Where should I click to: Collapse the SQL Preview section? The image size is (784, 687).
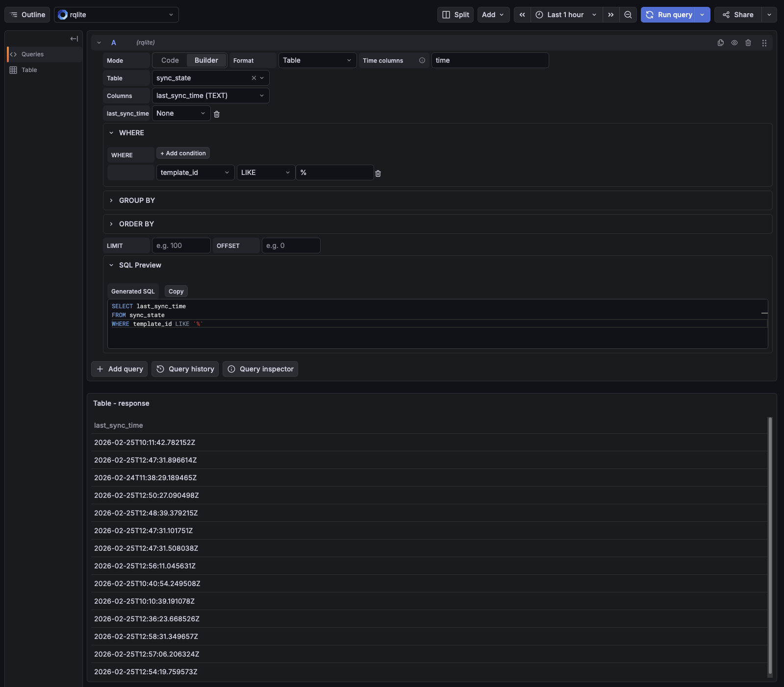[111, 265]
